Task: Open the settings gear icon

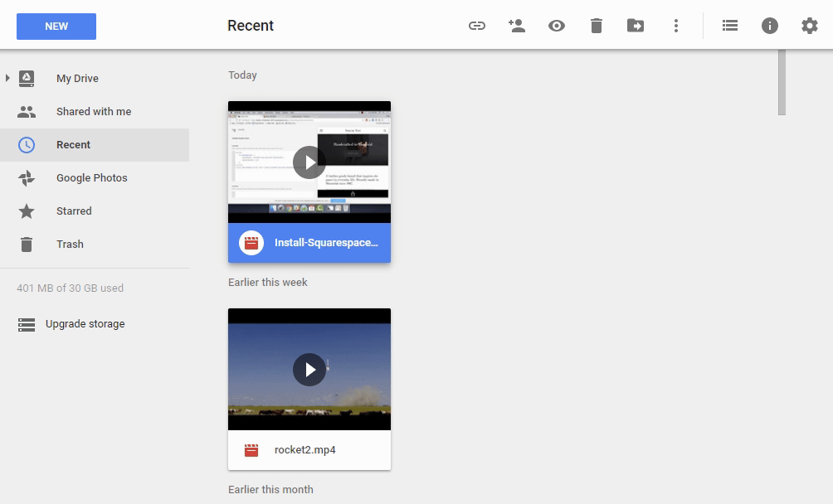Action: coord(809,26)
